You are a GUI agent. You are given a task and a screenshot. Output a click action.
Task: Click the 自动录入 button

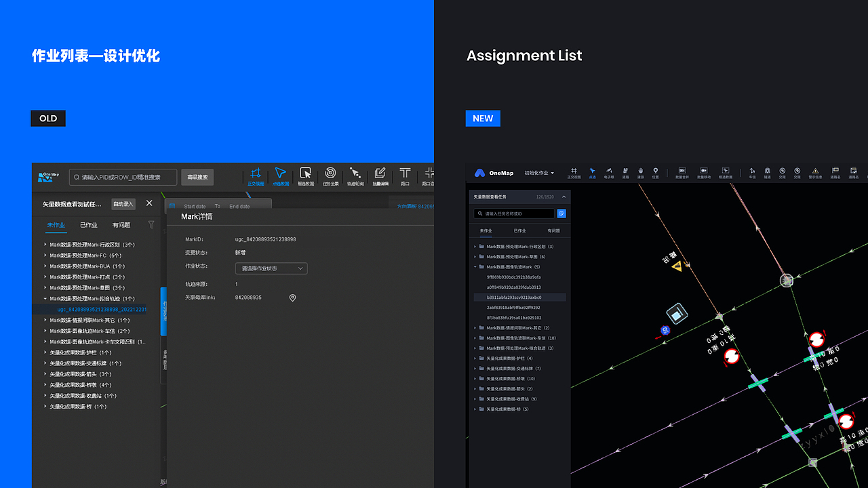123,204
